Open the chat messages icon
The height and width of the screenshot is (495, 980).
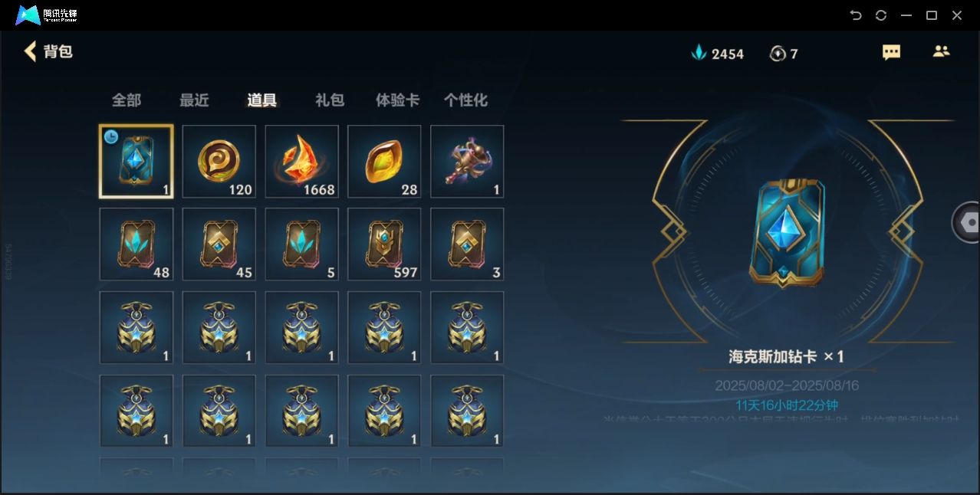(891, 52)
